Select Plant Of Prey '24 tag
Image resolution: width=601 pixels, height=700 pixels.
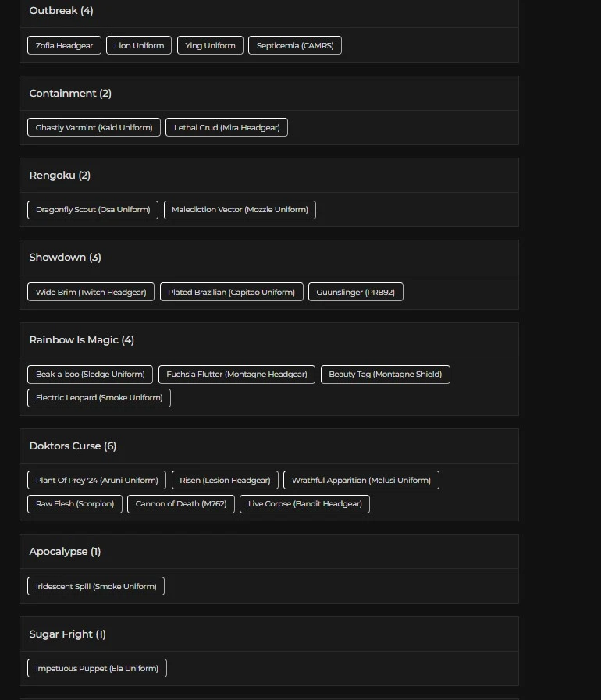(97, 481)
